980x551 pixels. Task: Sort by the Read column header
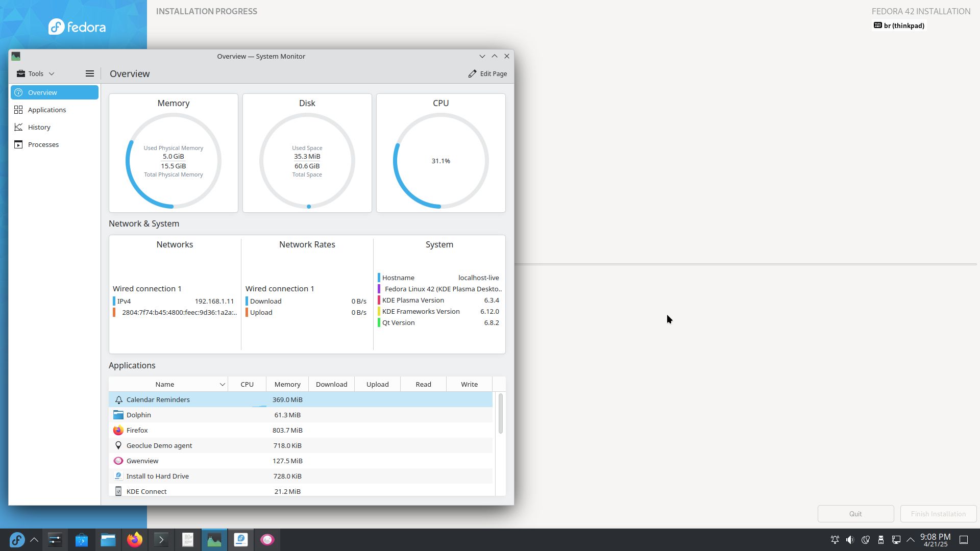coord(423,384)
